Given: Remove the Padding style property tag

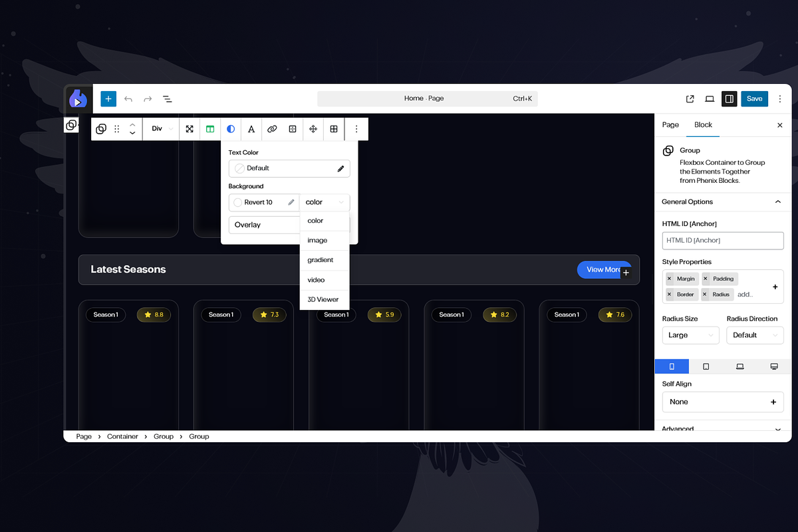Looking at the screenshot, I should [706, 279].
